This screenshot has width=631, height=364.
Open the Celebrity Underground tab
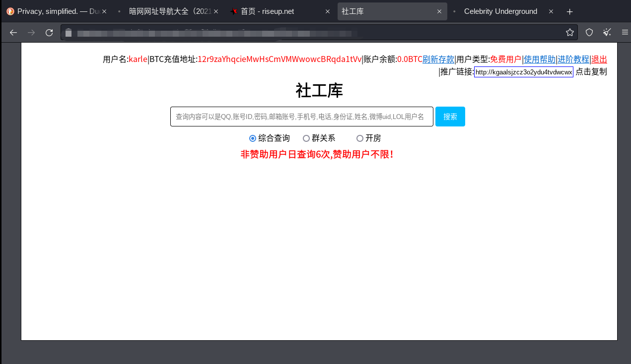coord(500,11)
